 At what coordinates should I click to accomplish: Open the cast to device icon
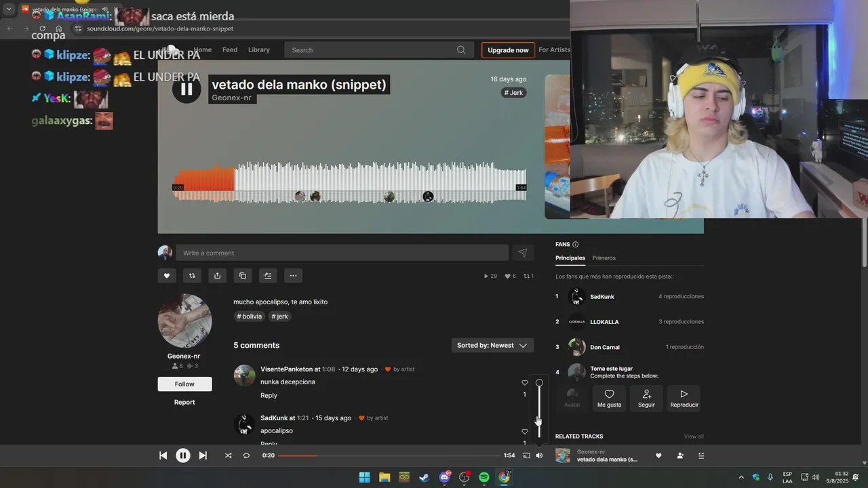click(526, 455)
